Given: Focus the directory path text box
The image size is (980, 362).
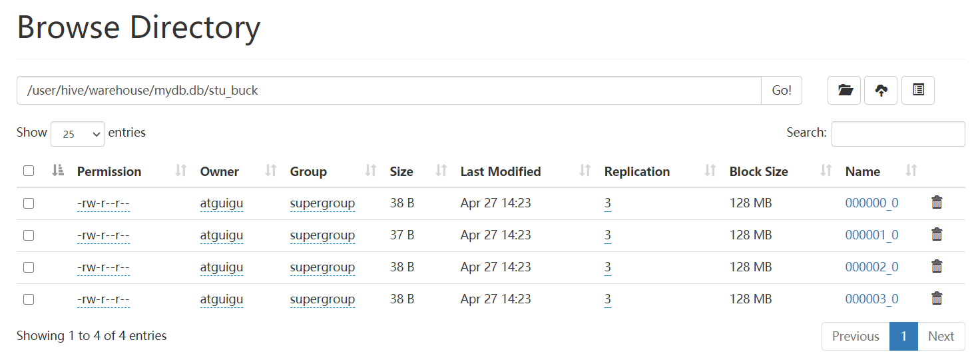Looking at the screenshot, I should click(x=389, y=91).
